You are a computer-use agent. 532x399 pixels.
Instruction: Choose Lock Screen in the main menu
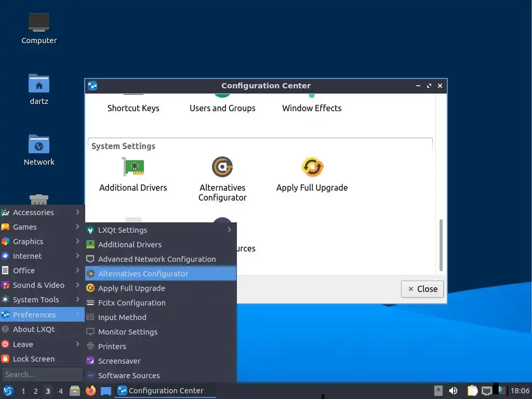pyautogui.click(x=42, y=359)
